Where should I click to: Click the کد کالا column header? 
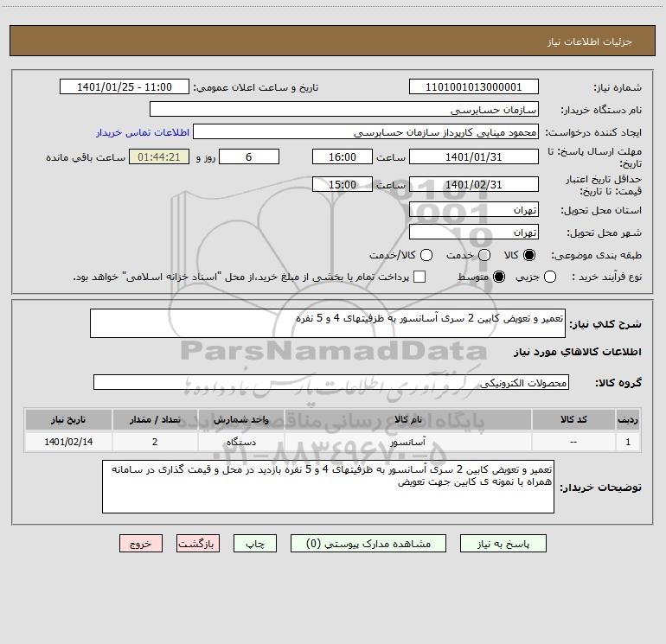573,420
